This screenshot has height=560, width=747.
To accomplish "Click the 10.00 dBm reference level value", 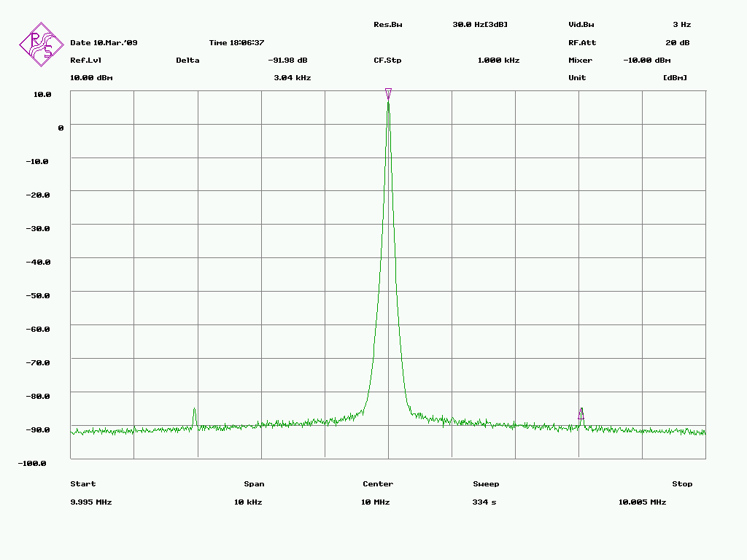I will click(x=91, y=78).
